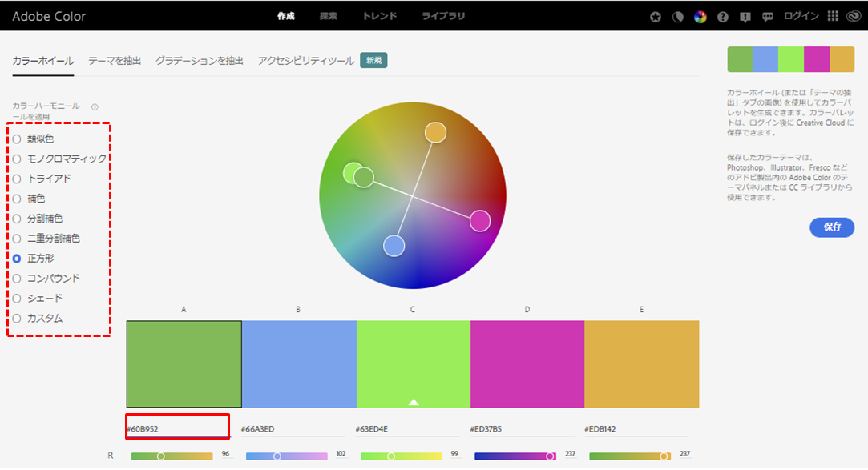Click the hex field #63ED4E

[408, 429]
